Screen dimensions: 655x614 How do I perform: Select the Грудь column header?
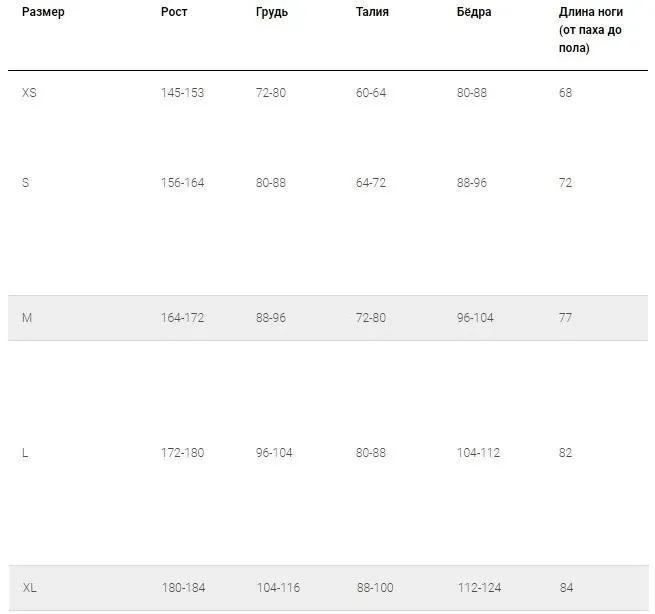(272, 12)
